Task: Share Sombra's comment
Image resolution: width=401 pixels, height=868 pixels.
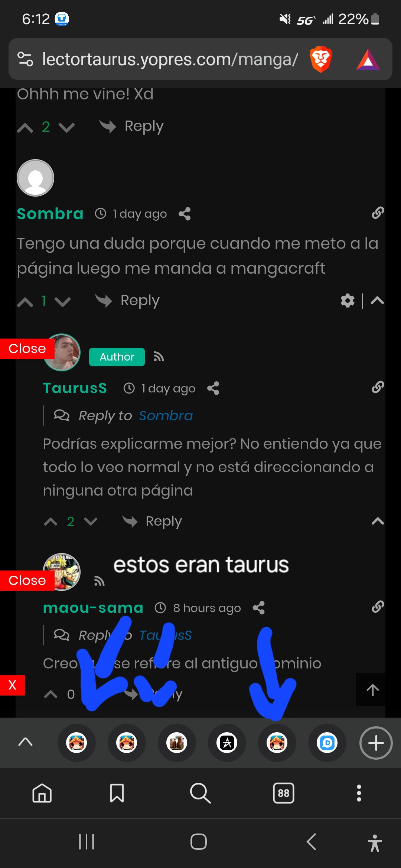Action: click(x=185, y=214)
